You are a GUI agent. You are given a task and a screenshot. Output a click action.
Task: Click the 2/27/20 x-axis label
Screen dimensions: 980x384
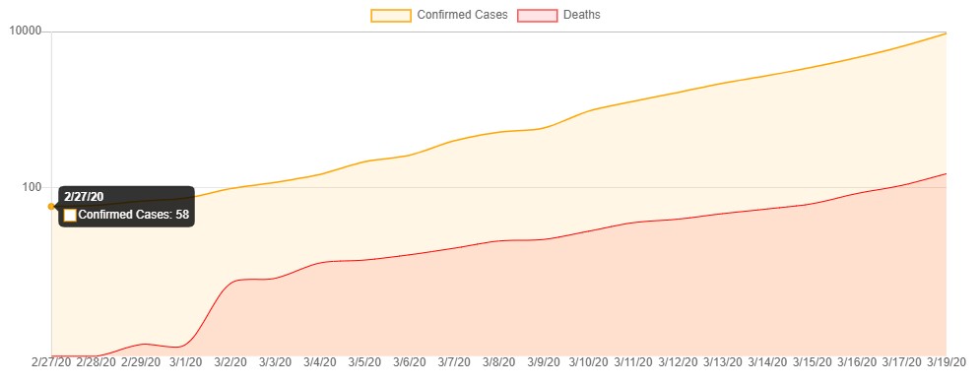(51, 362)
